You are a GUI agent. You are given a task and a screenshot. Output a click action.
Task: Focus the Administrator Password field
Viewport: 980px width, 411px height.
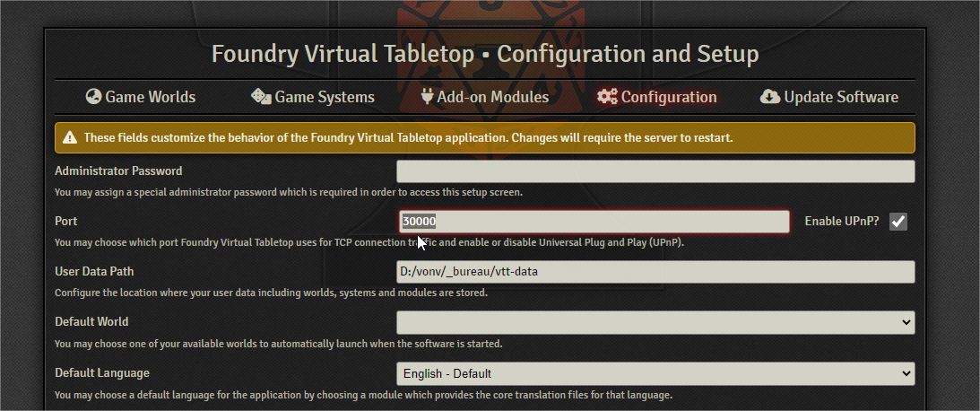(x=655, y=171)
